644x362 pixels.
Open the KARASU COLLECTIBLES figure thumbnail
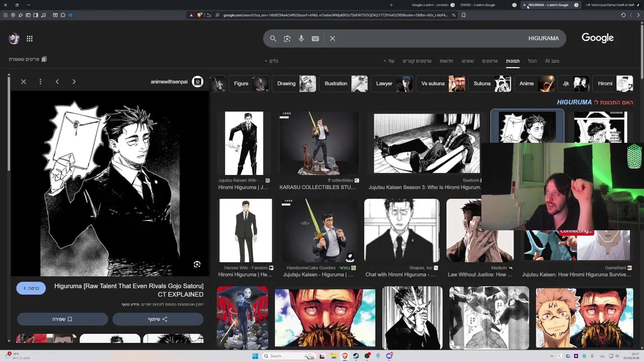coord(319,143)
